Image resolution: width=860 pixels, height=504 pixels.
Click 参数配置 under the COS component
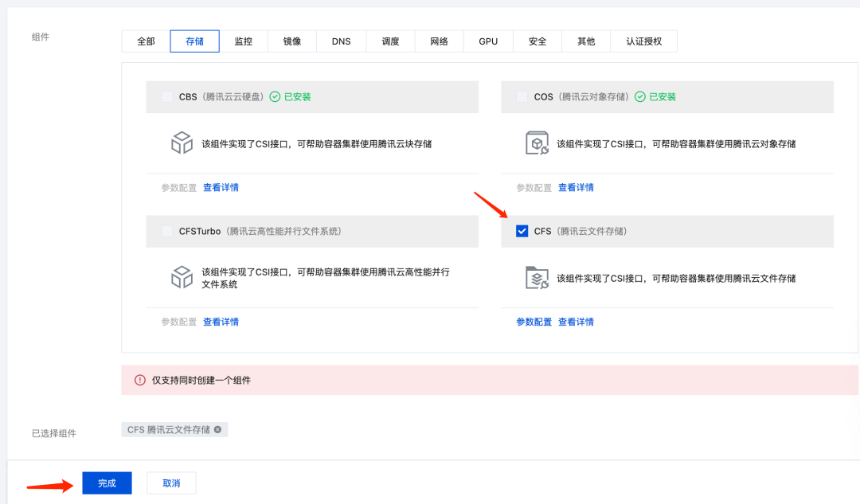[534, 188]
